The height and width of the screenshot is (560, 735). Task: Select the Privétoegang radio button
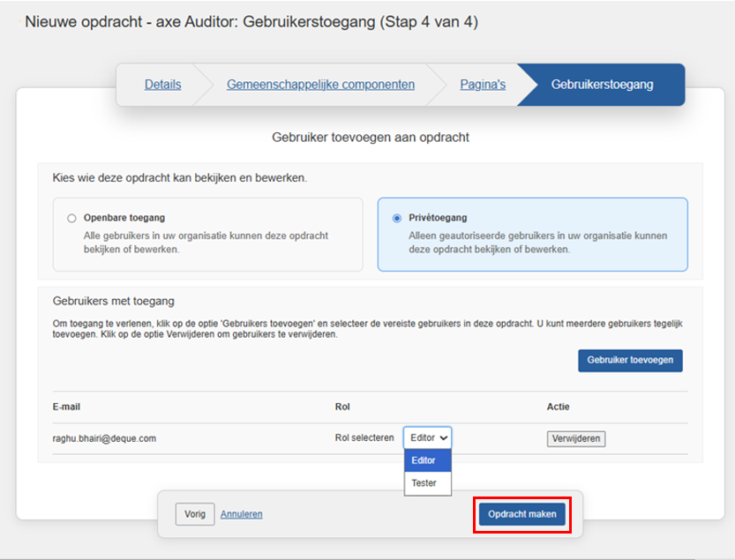pos(396,218)
